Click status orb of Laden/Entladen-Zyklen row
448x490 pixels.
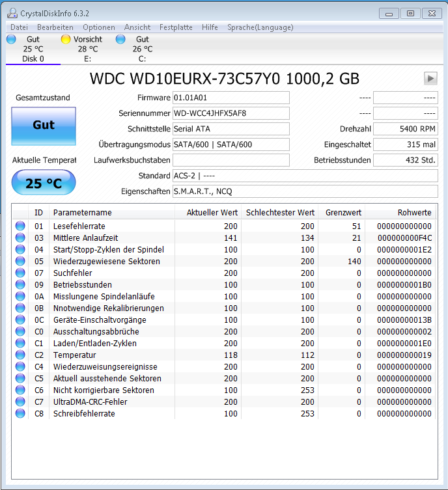point(20,343)
